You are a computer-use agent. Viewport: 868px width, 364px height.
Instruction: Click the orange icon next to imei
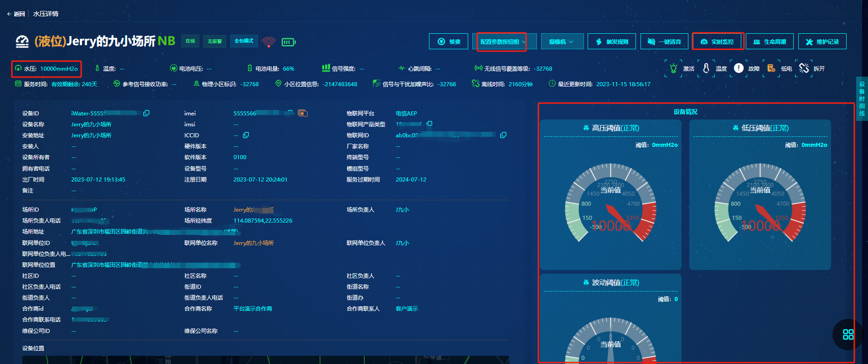303,113
